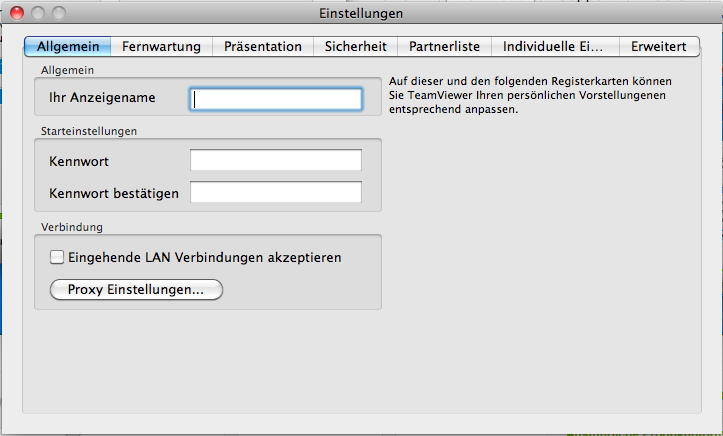723x436 pixels.
Task: Open Proxy Einstellungen... dialog
Action: (136, 290)
